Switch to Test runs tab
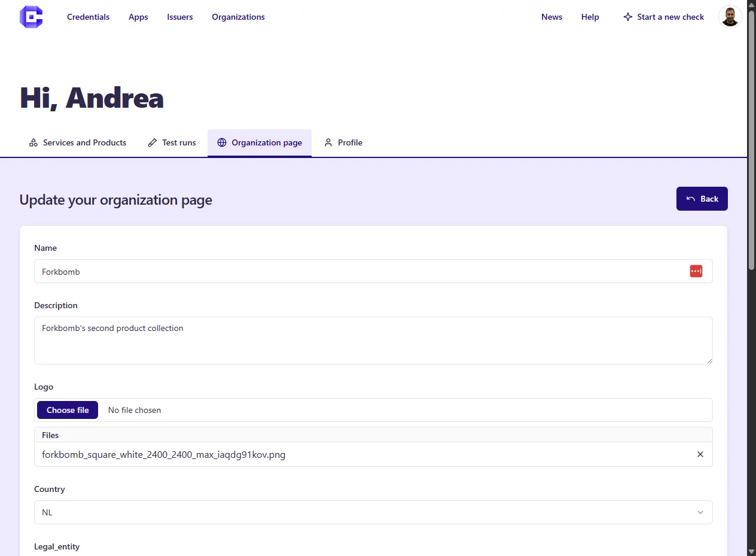Viewport: 756px width, 556px height. coord(172,142)
